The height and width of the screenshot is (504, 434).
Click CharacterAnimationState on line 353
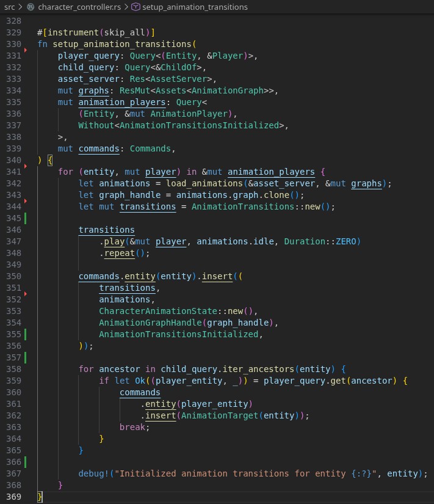158,311
